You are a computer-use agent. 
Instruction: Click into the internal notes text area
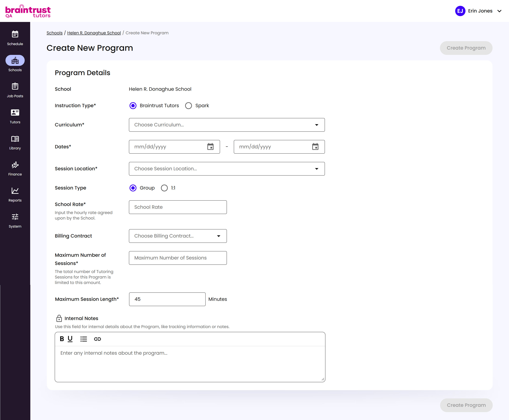tap(190, 364)
